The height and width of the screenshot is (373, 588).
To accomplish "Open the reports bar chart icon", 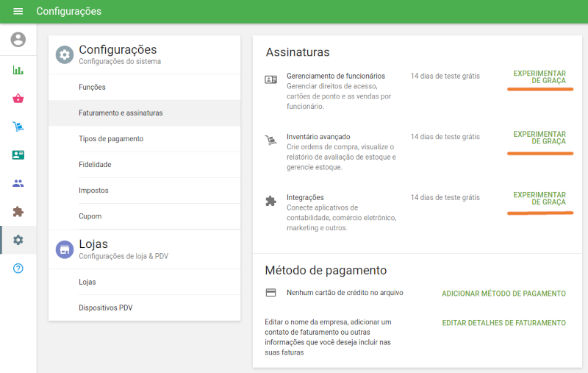I will click(x=18, y=70).
